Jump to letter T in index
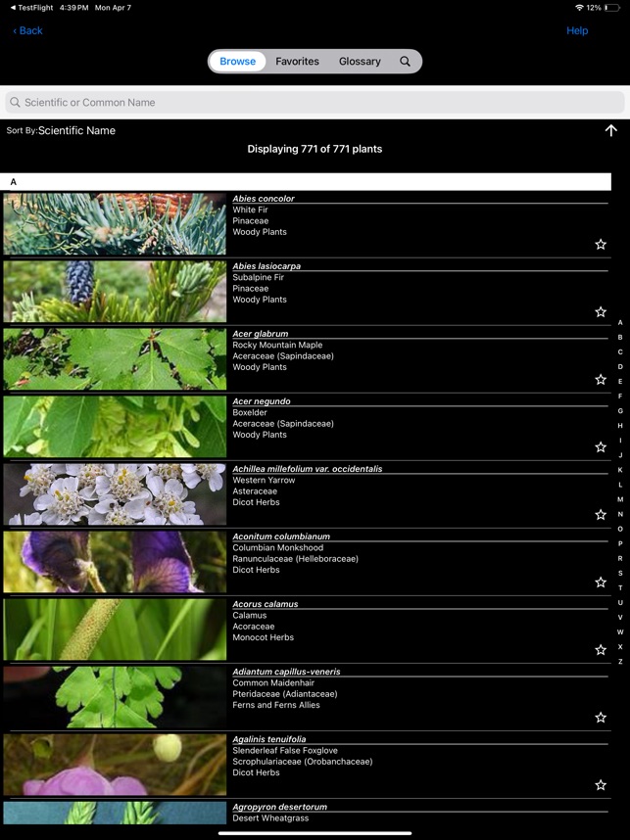 [x=620, y=587]
